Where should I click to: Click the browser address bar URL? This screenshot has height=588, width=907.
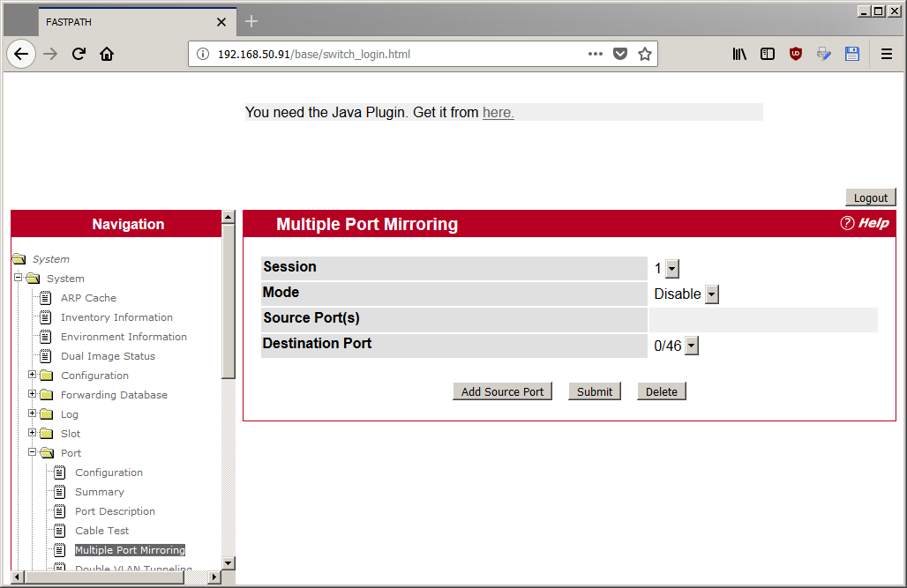(x=313, y=55)
